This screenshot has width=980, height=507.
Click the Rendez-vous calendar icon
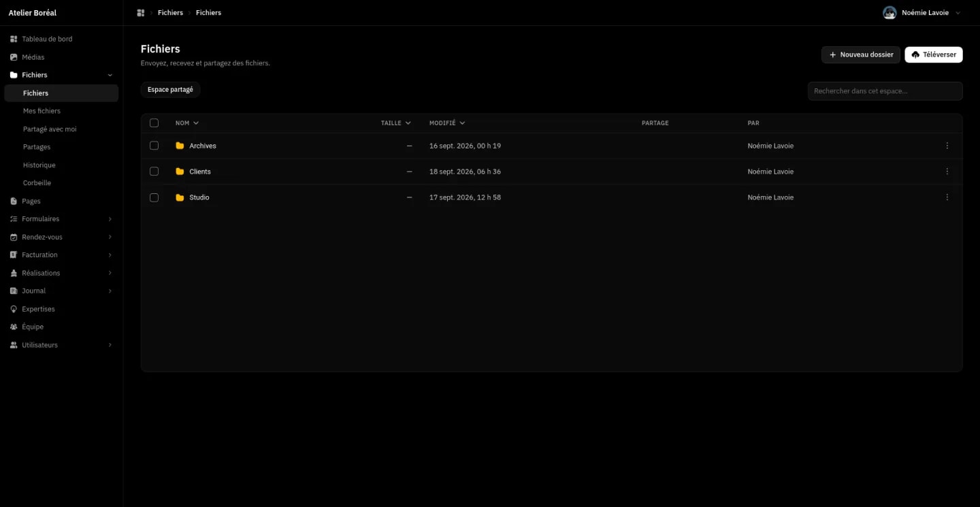[x=14, y=238]
